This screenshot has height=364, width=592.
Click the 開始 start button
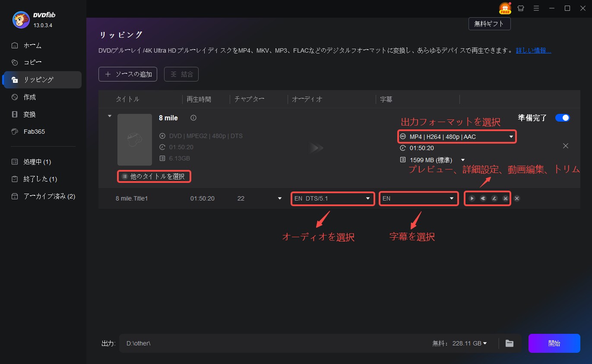pyautogui.click(x=554, y=343)
